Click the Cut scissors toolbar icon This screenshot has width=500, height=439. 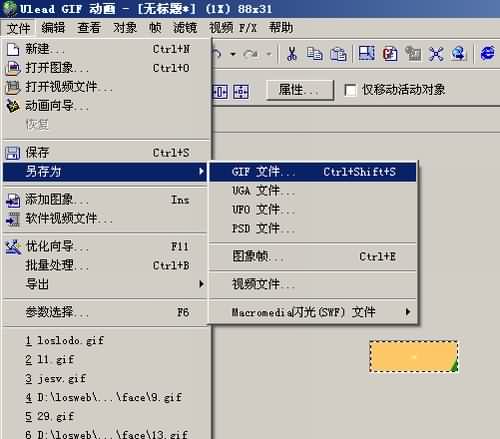pos(292,53)
